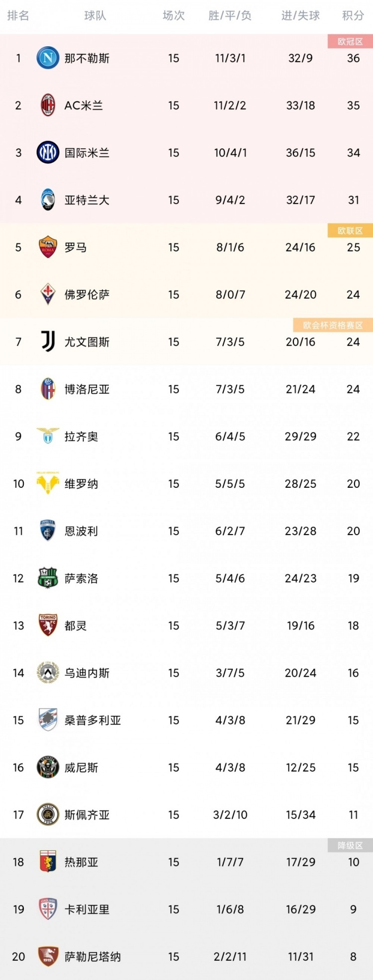Click the Atalanta team logo
The height and width of the screenshot is (980, 373).
48,200
